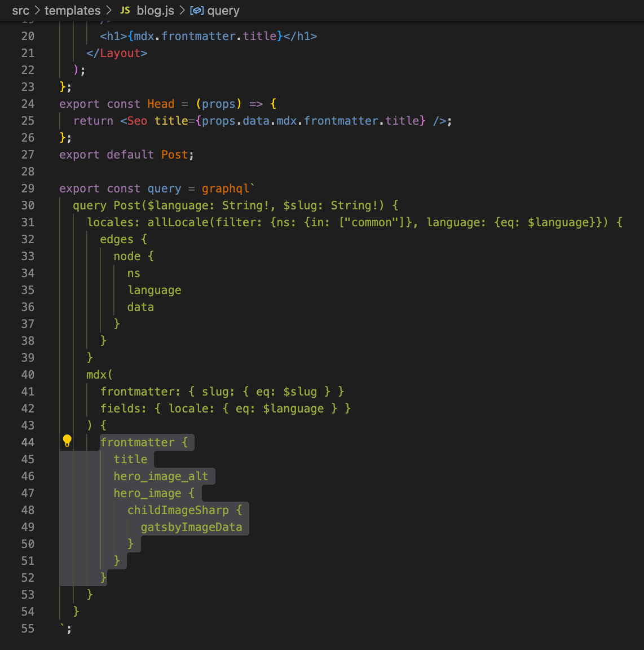Image resolution: width=644 pixels, height=650 pixels.
Task: Click 'props' parameter on line 24
Action: click(x=219, y=104)
